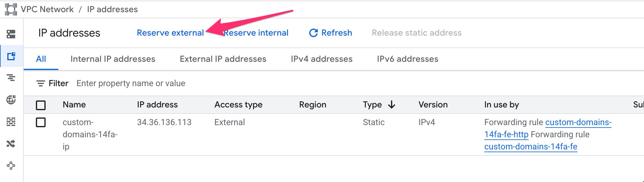Switch to the Internal IP addresses tab
Viewport: 644px width, 182px height.
pyautogui.click(x=113, y=59)
